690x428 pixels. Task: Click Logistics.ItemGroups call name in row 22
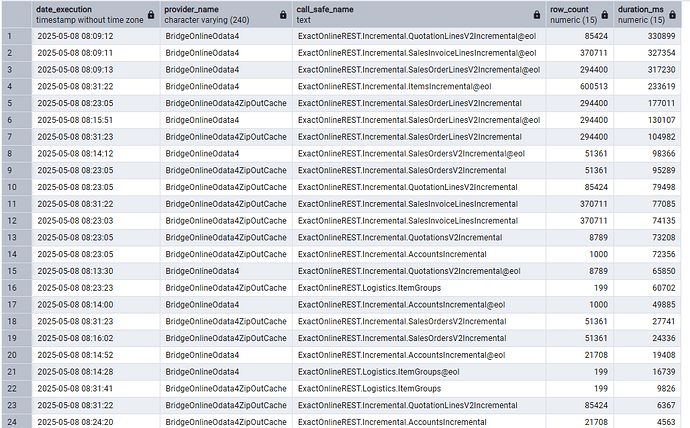(x=419, y=388)
